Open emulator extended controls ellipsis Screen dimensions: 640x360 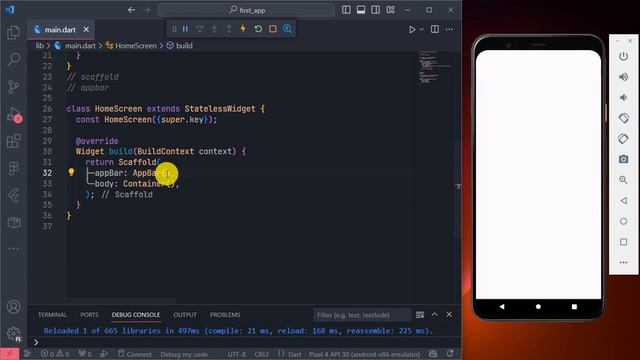[x=623, y=262]
